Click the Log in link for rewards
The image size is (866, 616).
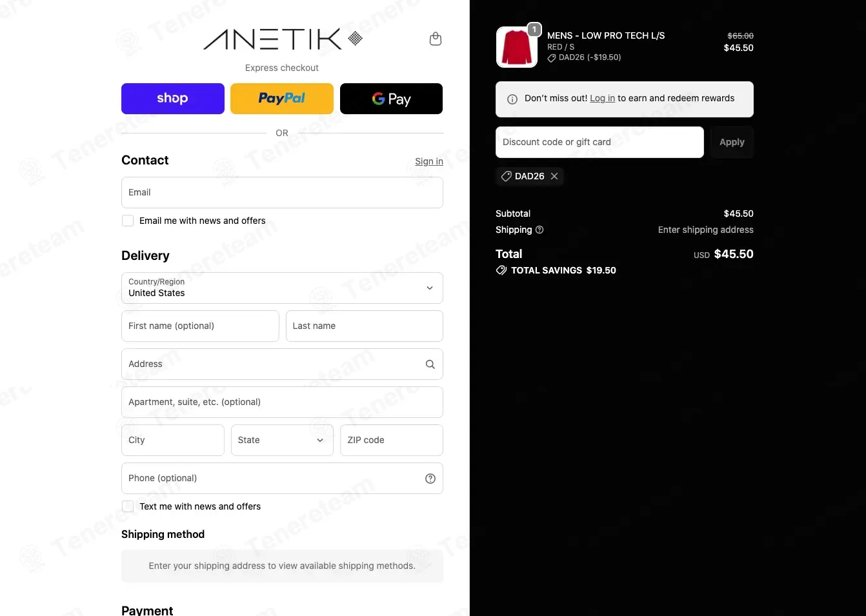(x=602, y=98)
